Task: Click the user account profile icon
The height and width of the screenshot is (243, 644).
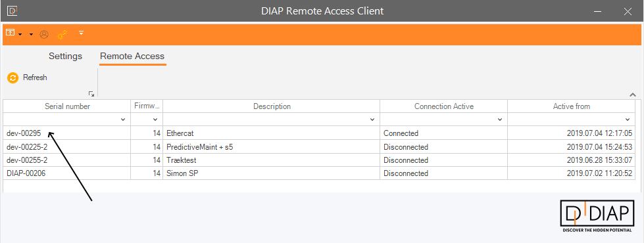Action: click(44, 34)
